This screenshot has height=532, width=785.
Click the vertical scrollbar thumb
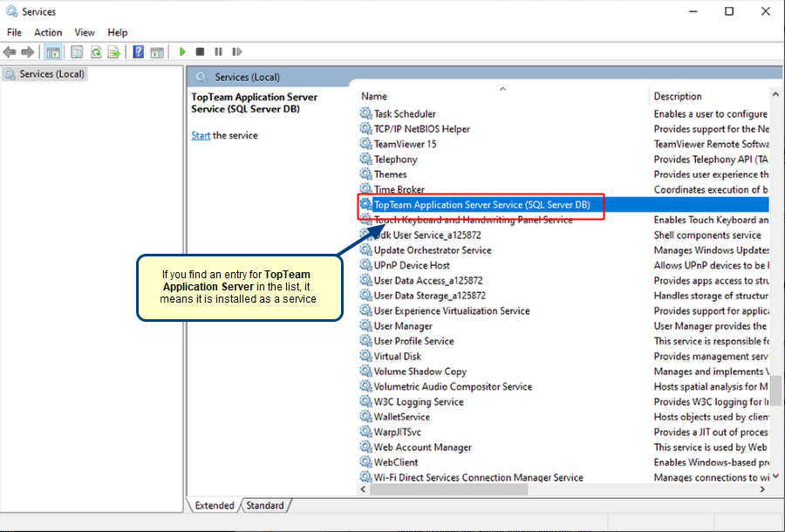(x=775, y=391)
